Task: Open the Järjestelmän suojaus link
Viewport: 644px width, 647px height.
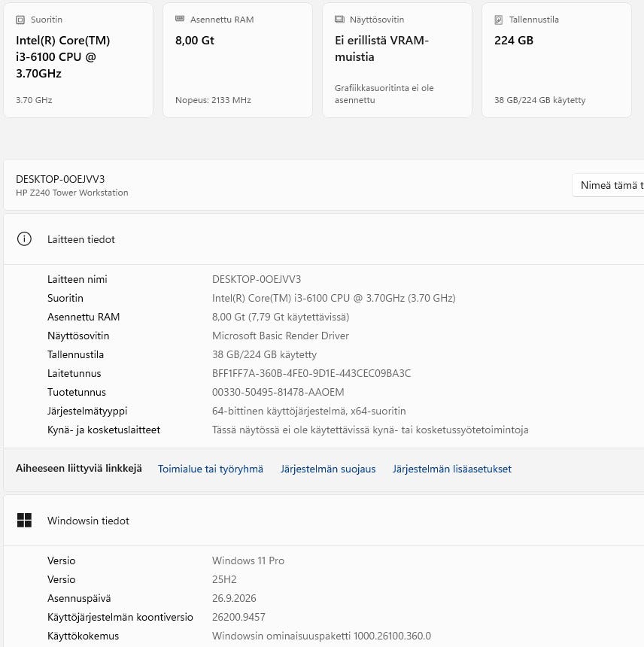Action: [328, 469]
